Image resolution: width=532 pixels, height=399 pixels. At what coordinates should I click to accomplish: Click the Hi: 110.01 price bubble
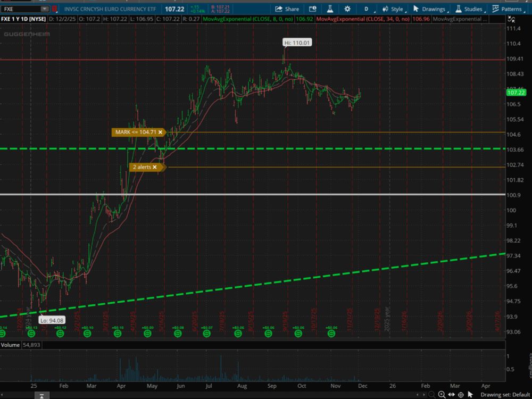(297, 43)
